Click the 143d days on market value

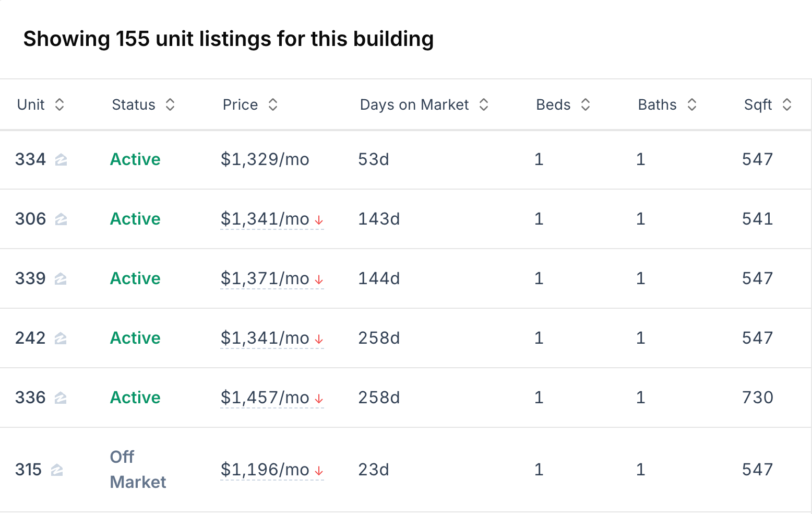(x=379, y=219)
